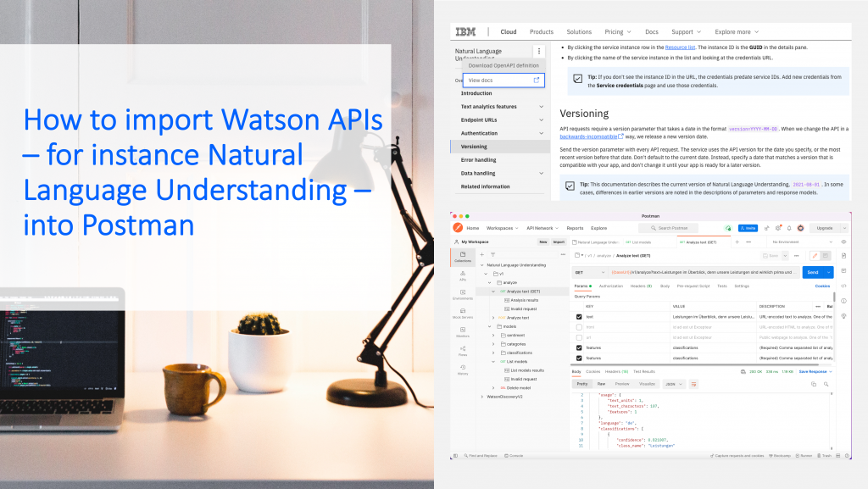
Task: Open the Docs menu on the IBM navigation bar
Action: point(652,31)
